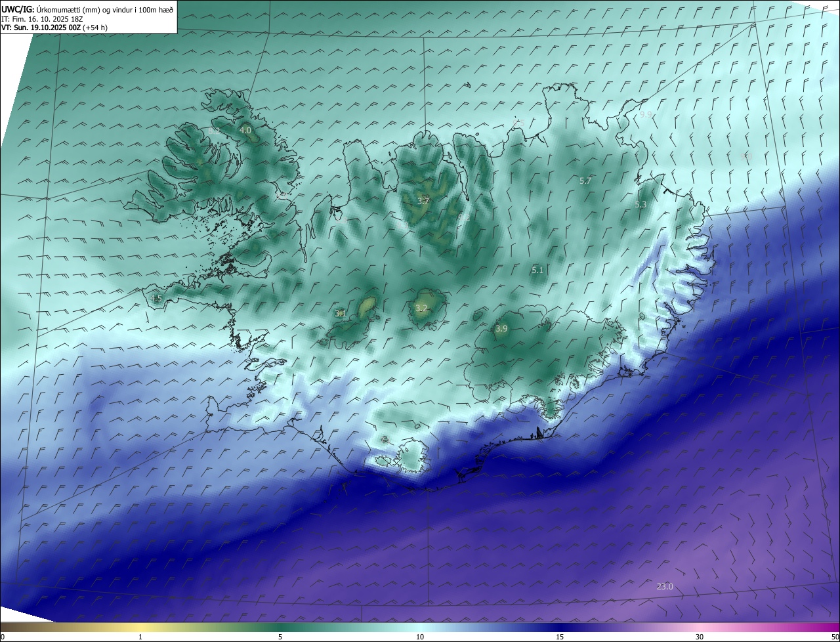Image resolution: width=840 pixels, height=642 pixels.
Task: Click the 9.9 value label in the northeast
Action: click(646, 114)
